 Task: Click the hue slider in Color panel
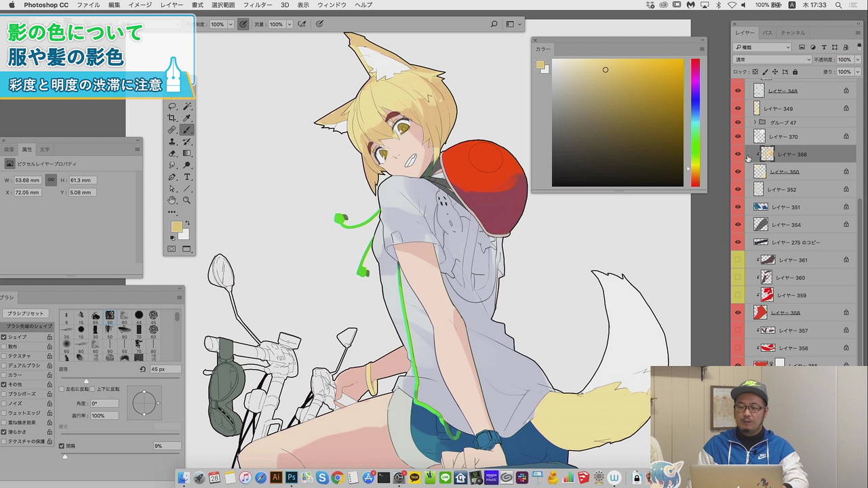[695, 123]
